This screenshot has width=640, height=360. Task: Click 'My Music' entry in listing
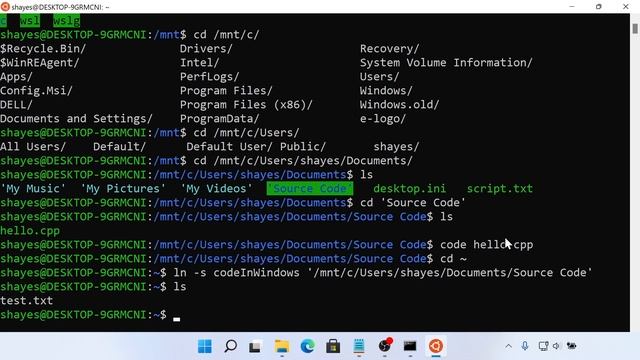(x=33, y=189)
